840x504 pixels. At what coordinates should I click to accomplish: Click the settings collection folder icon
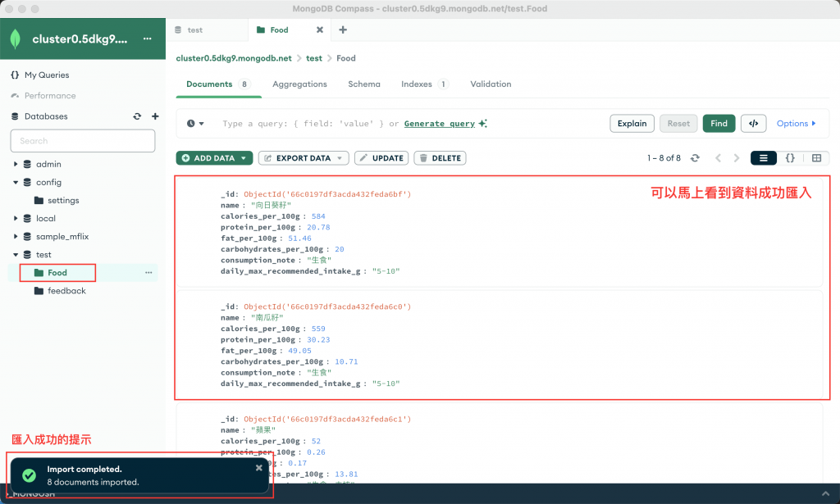[x=39, y=200]
